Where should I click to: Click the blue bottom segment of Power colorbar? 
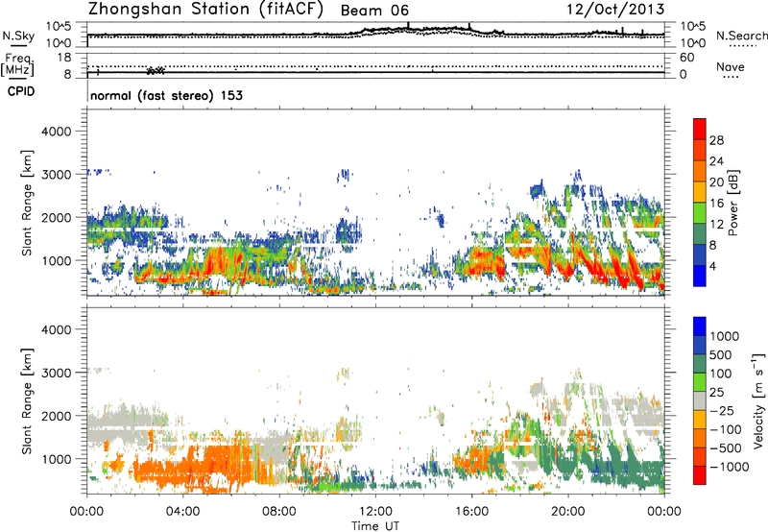point(700,276)
